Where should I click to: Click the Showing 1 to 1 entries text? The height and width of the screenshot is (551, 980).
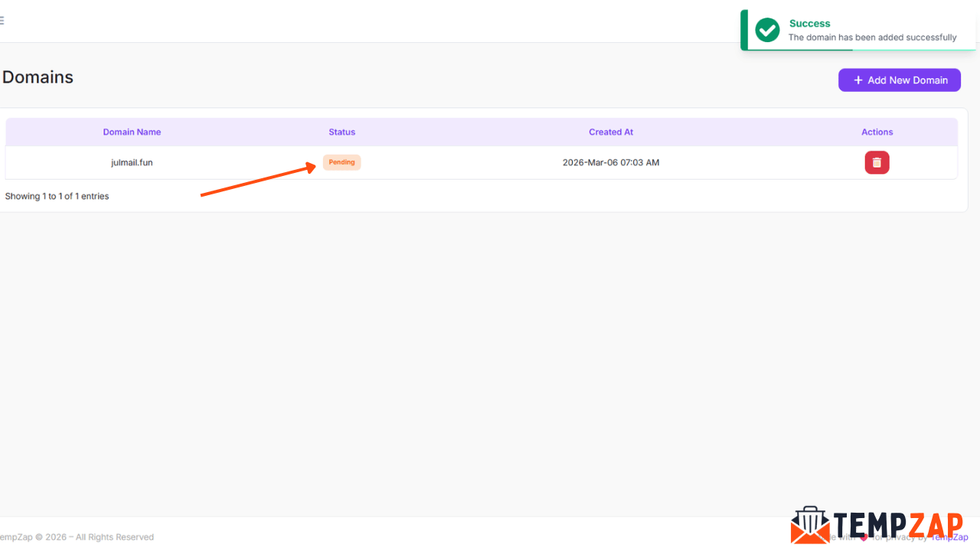[57, 196]
